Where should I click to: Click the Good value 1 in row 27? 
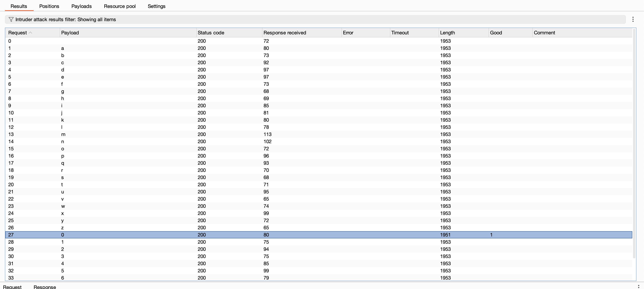(491, 235)
